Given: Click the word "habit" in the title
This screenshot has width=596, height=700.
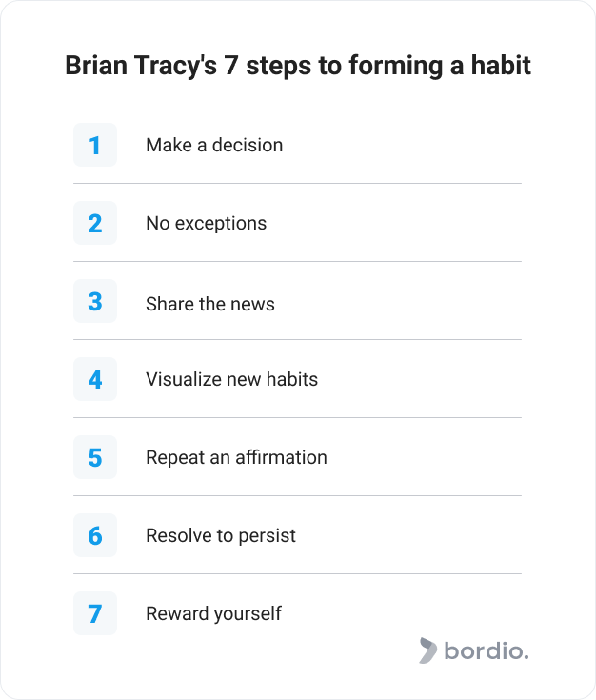Looking at the screenshot, I should coord(501,65).
